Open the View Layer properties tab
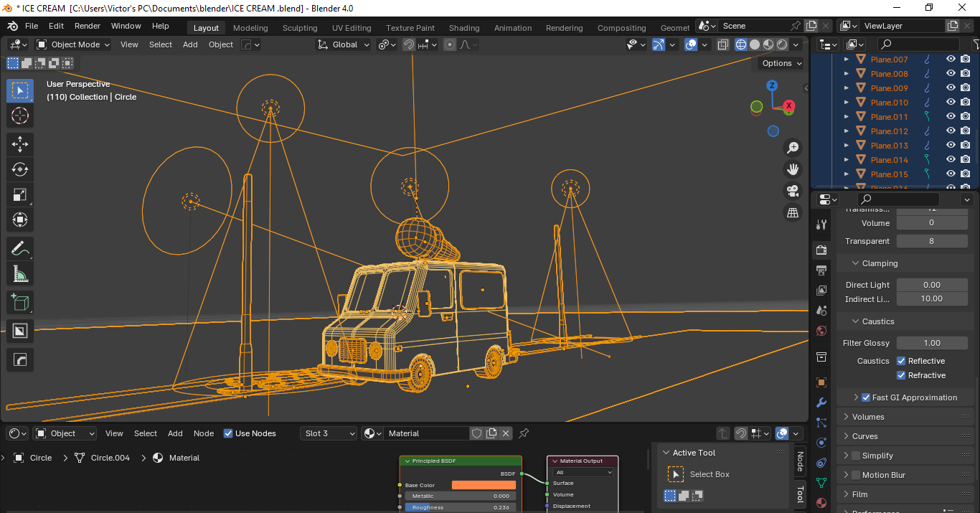The width and height of the screenshot is (980, 513). tap(822, 291)
